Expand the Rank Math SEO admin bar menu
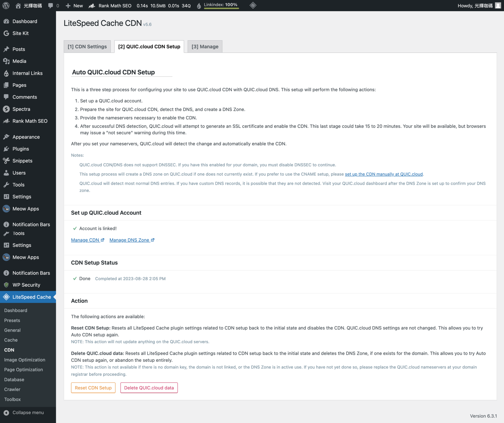 110,6
